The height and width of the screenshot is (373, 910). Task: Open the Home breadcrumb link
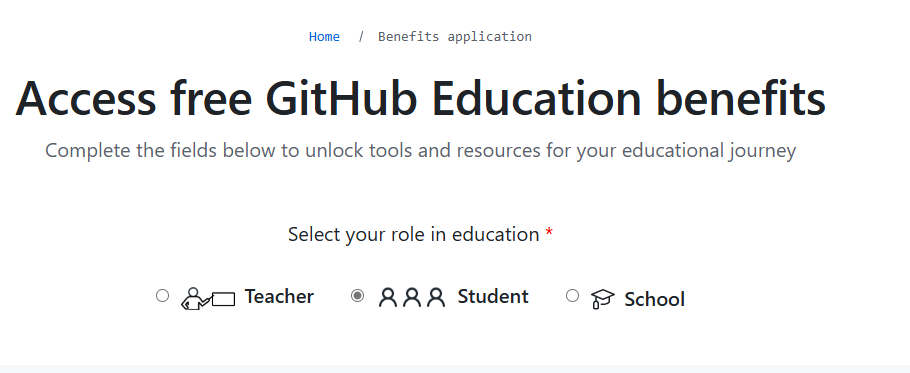coord(324,37)
